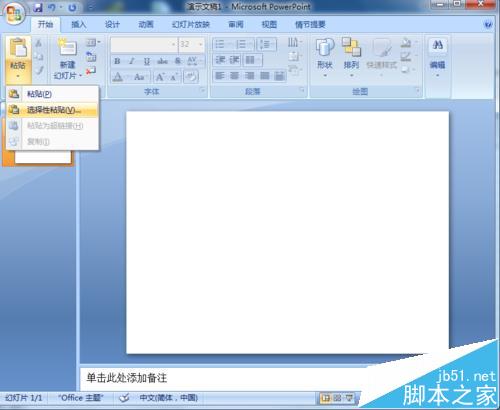Toggle text Shadow S formatting

tap(178, 61)
